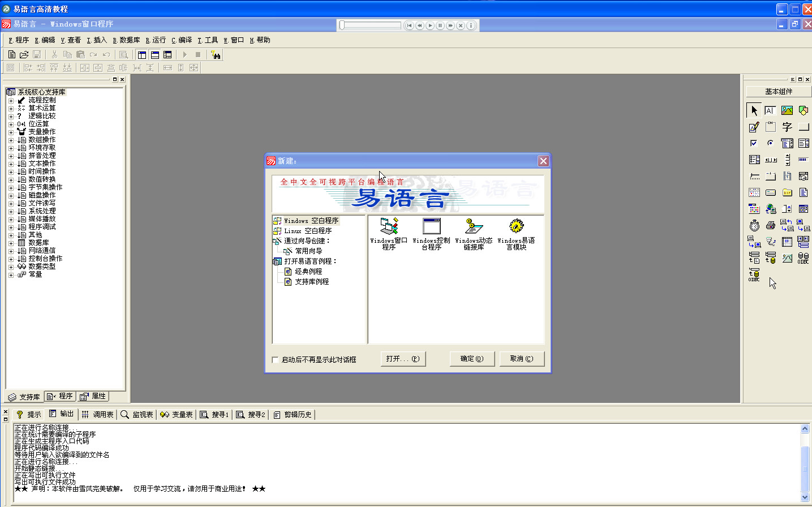
Task: Choose the shape box component icon
Action: tap(803, 110)
